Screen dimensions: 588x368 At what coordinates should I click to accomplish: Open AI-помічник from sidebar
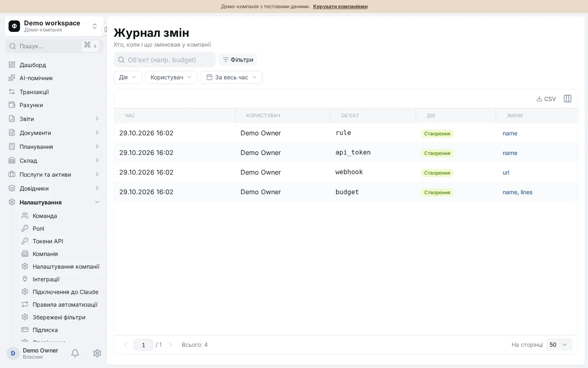pos(54,78)
